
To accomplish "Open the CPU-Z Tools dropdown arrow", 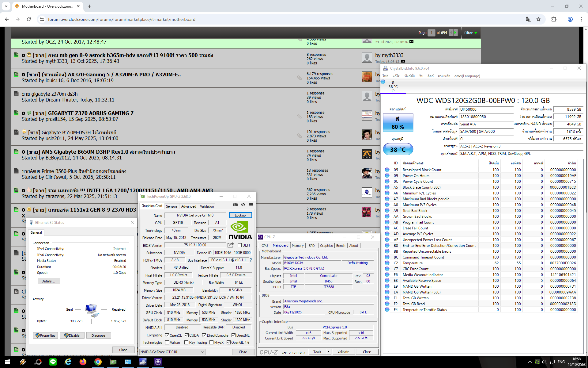I will [328, 352].
